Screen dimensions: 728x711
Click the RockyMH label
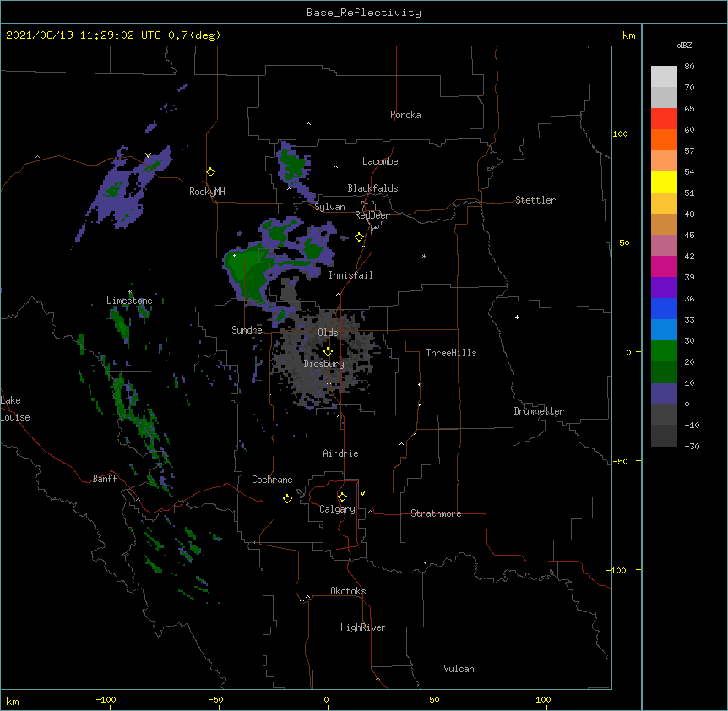pyautogui.click(x=207, y=192)
